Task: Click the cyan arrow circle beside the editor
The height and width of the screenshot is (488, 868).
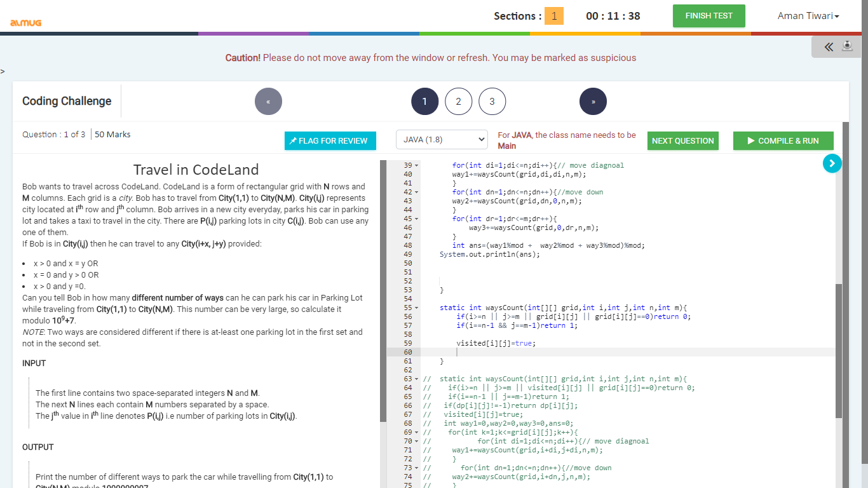Action: 832,164
